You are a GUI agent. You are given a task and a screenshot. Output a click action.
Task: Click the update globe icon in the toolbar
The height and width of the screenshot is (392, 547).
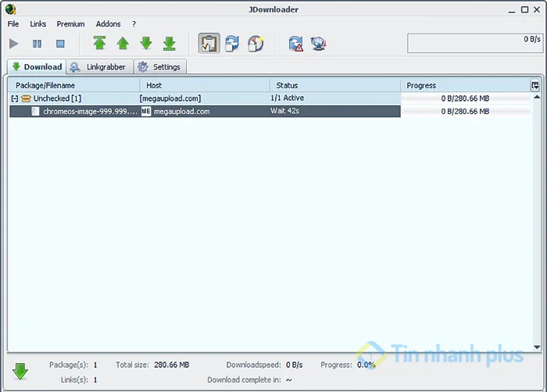point(319,44)
